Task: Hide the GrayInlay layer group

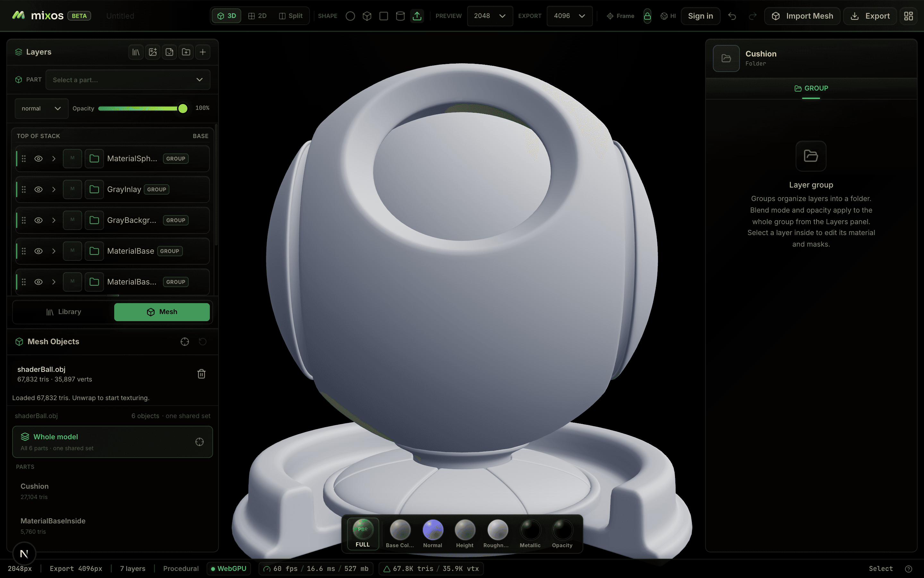Action: point(38,189)
